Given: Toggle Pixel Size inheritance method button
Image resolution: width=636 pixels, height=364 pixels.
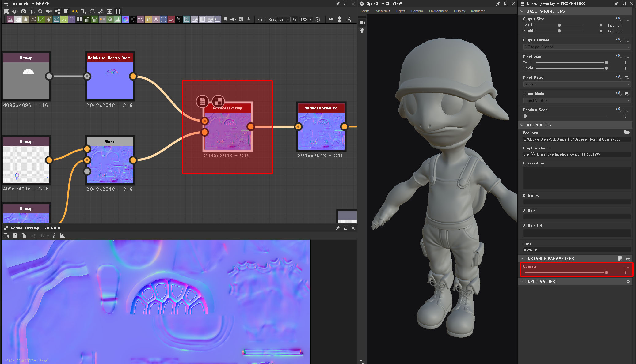Looking at the screenshot, I should (x=619, y=56).
